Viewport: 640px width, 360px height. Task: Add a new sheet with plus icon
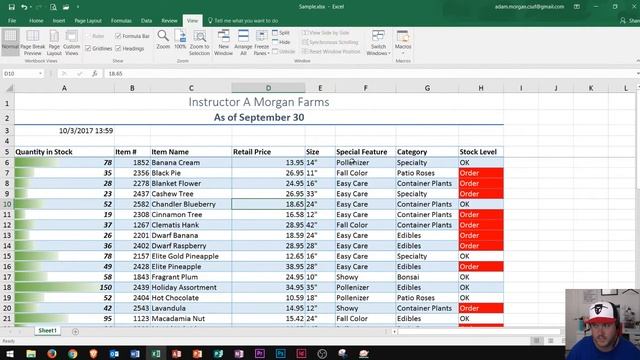(x=75, y=331)
